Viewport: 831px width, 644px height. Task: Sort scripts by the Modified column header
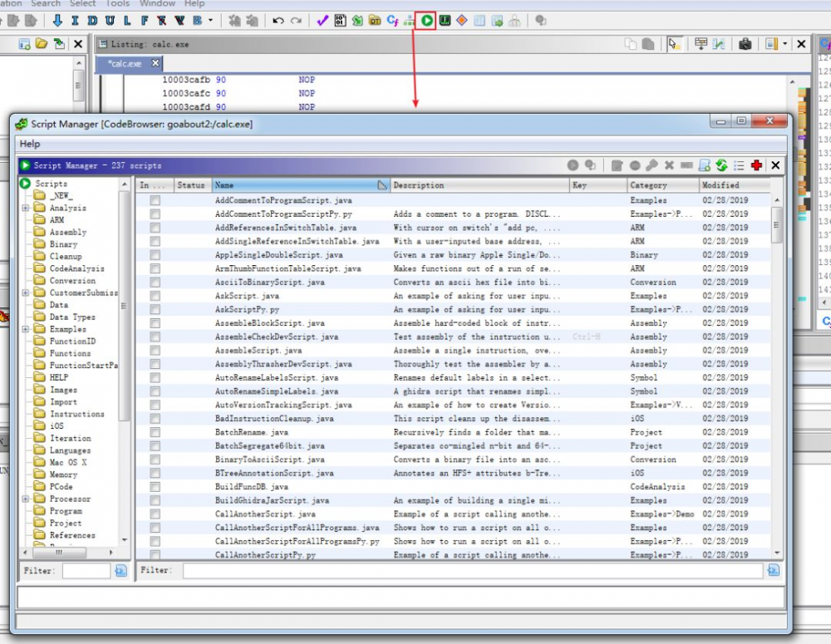pos(720,185)
